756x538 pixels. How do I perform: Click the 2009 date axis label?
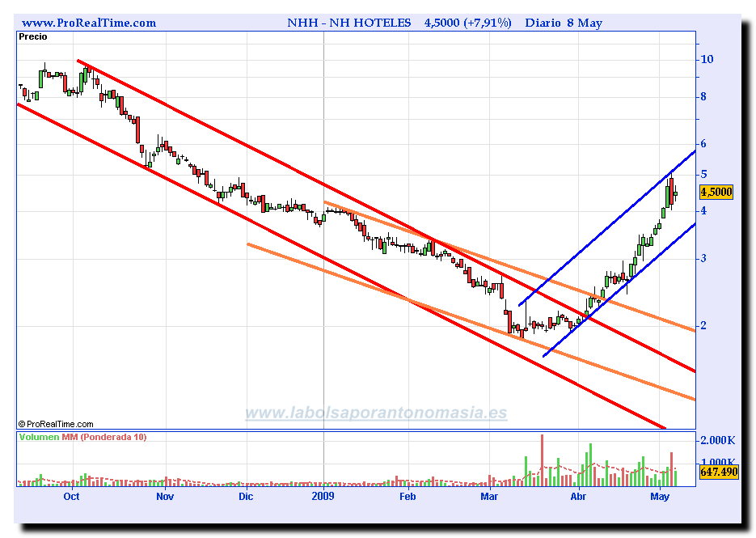pos(323,497)
